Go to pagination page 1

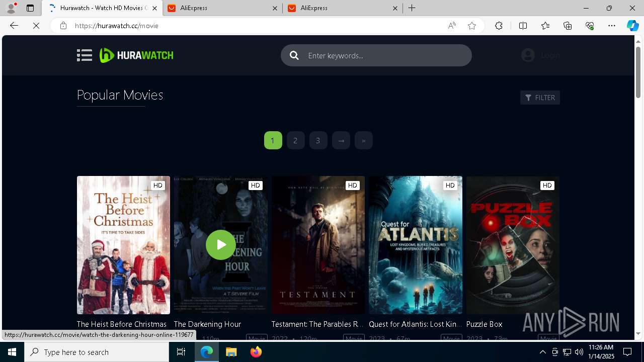273,140
